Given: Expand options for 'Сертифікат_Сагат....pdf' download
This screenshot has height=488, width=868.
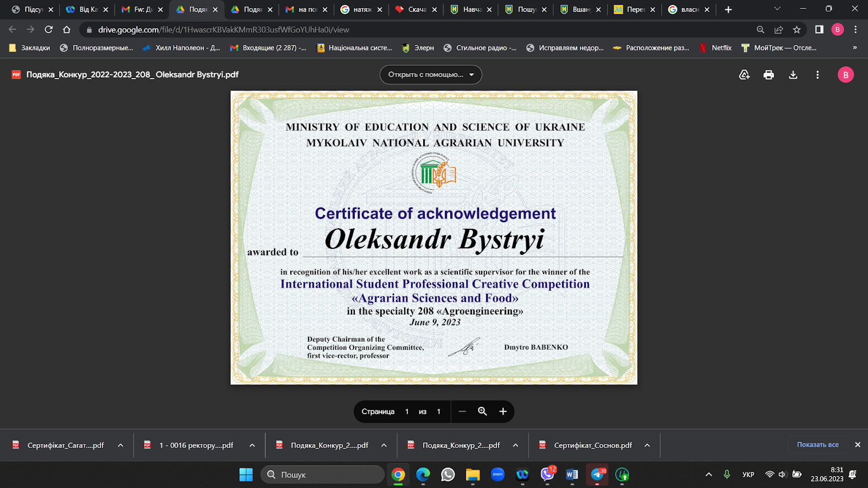Looking at the screenshot, I should click(x=120, y=445).
